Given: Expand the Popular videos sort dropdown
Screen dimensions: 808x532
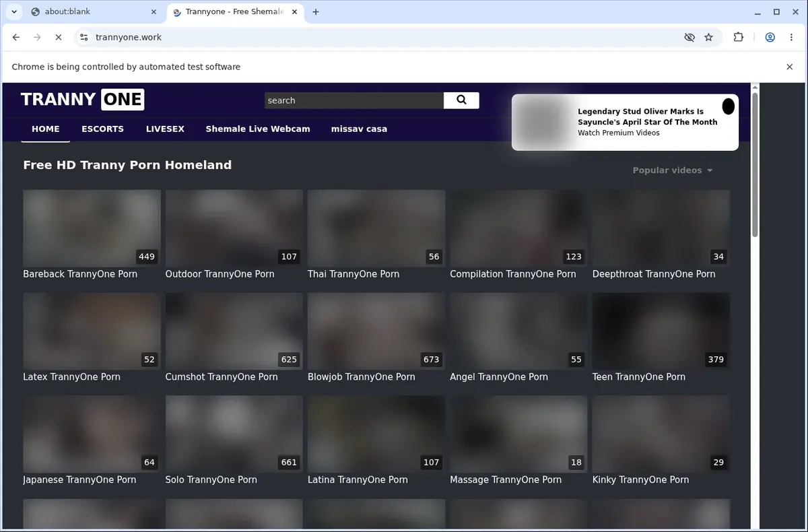Looking at the screenshot, I should (673, 170).
